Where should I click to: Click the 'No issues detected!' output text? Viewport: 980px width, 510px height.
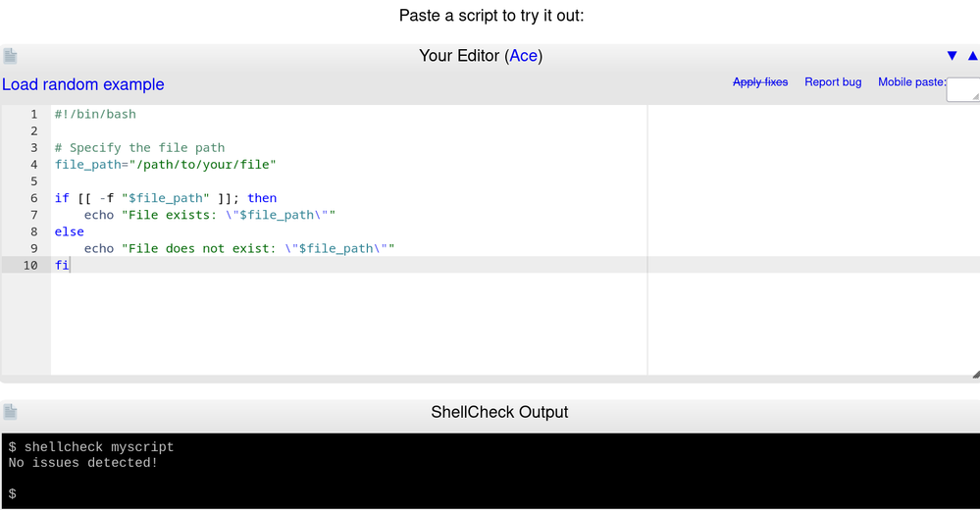(x=83, y=463)
